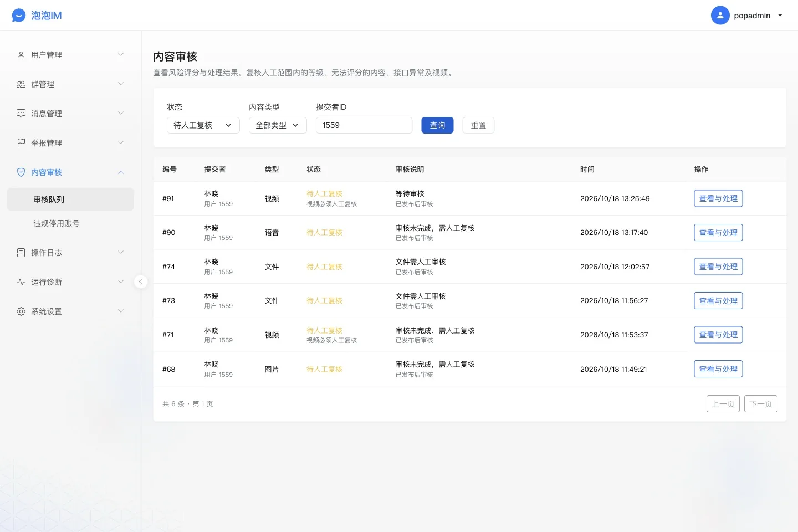Click the 重置 reset button

(478, 125)
